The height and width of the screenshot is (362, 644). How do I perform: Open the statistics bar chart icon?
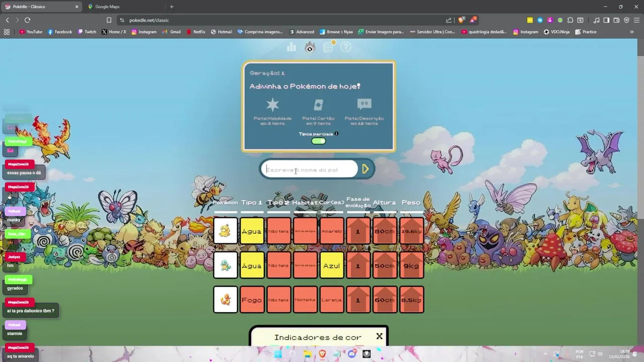pos(291,47)
